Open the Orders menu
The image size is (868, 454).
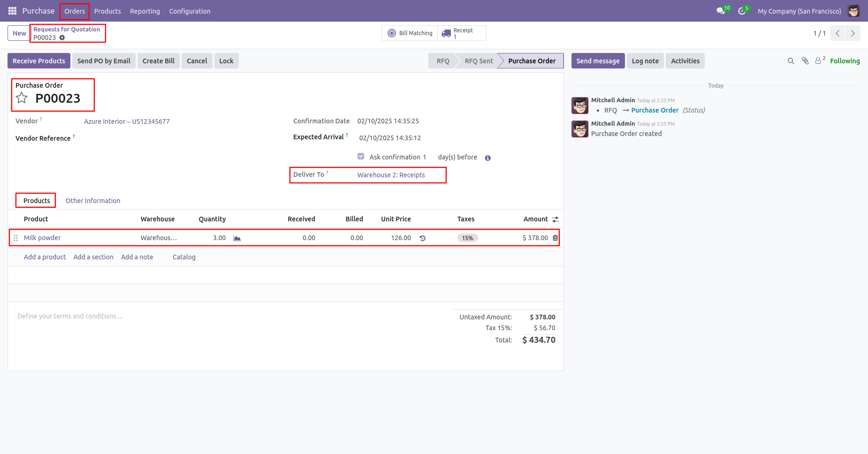75,11
